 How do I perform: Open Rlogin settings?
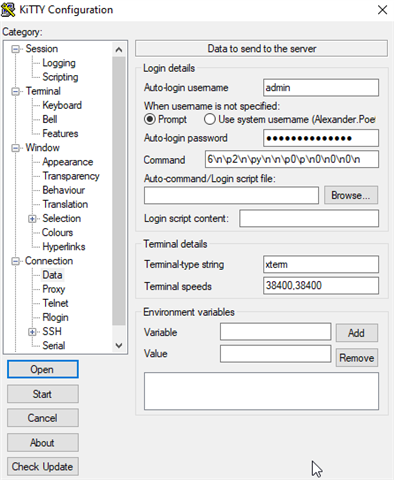pyautogui.click(x=55, y=317)
